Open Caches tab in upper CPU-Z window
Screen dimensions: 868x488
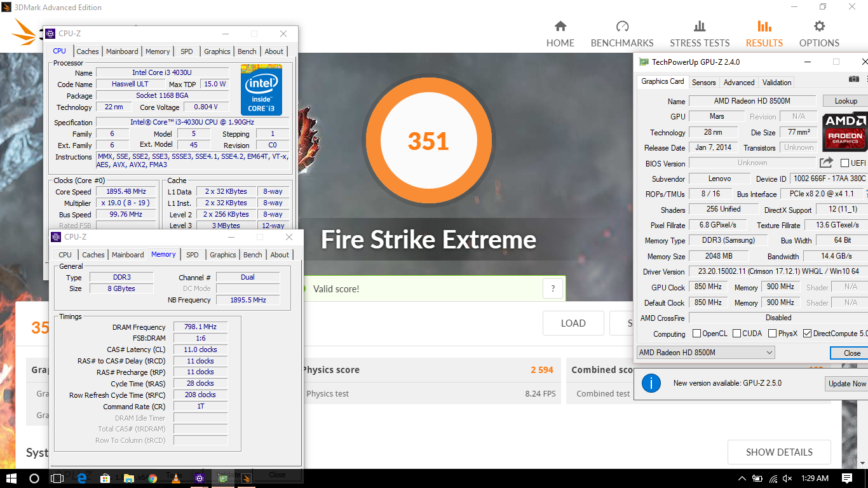[88, 51]
